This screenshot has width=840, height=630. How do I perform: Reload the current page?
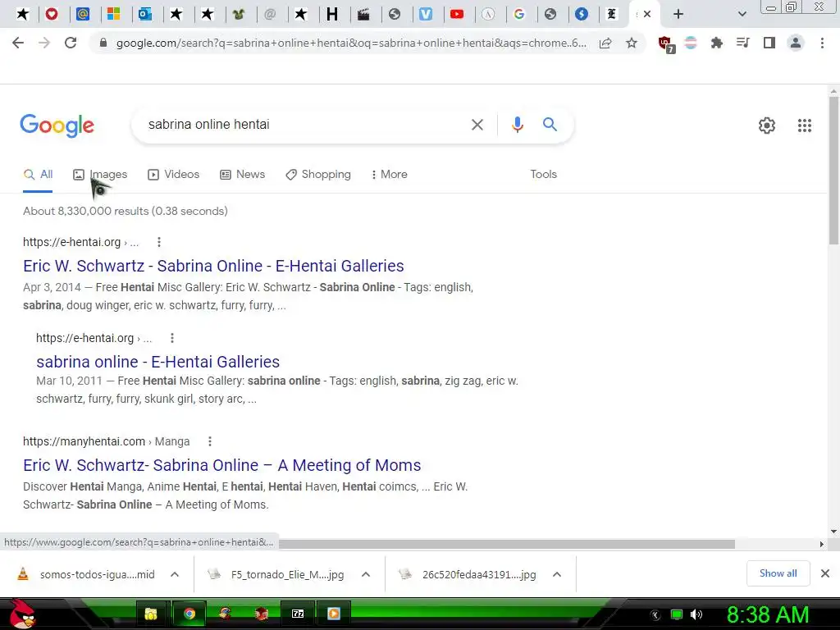point(71,43)
